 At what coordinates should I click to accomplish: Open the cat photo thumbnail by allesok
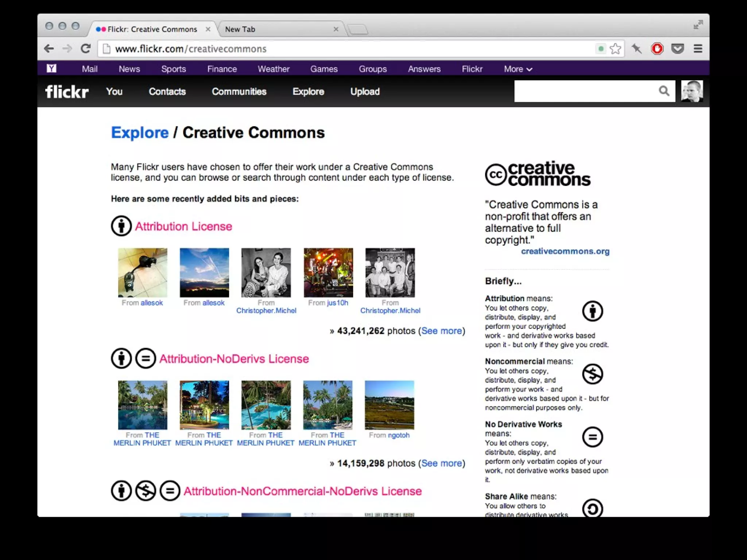[x=143, y=273]
